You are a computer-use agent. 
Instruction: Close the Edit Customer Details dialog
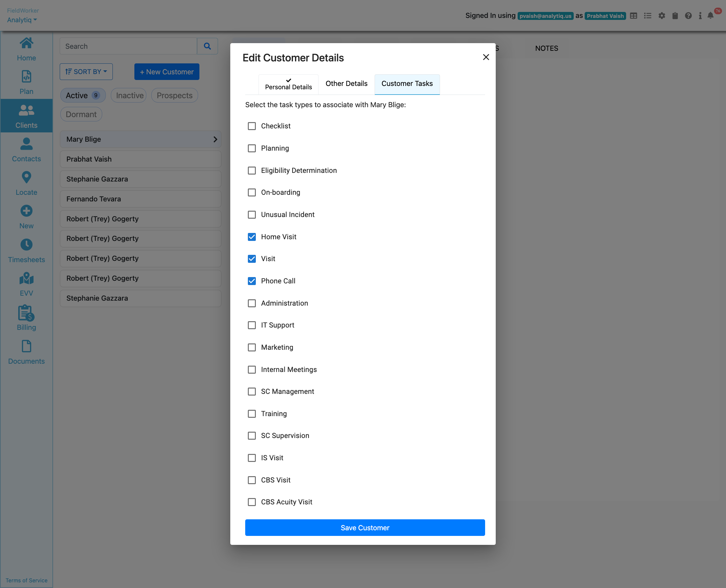click(x=485, y=57)
